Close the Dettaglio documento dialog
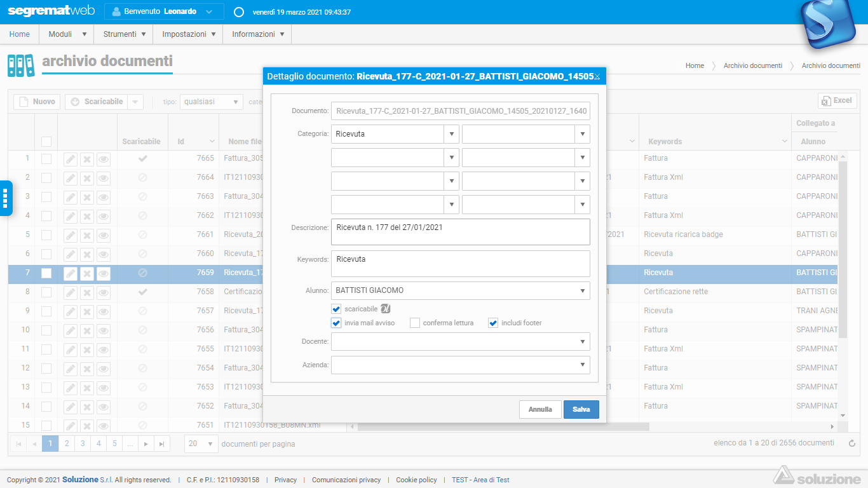The height and width of the screenshot is (488, 868). tap(597, 77)
